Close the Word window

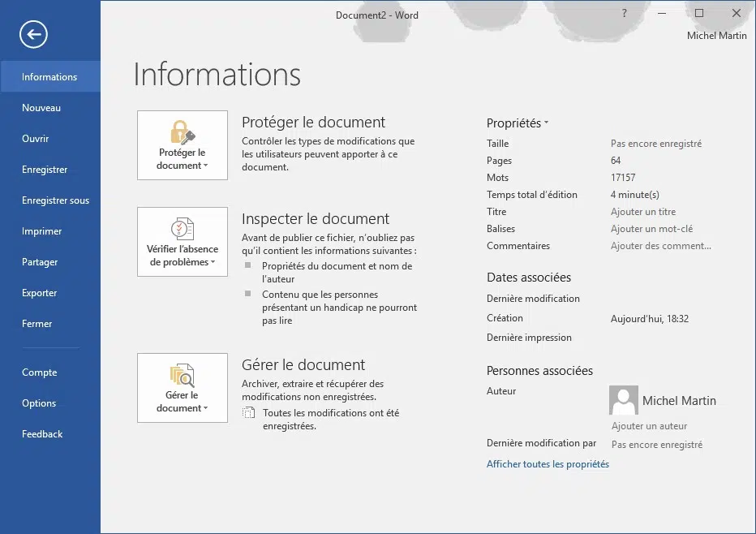737,14
